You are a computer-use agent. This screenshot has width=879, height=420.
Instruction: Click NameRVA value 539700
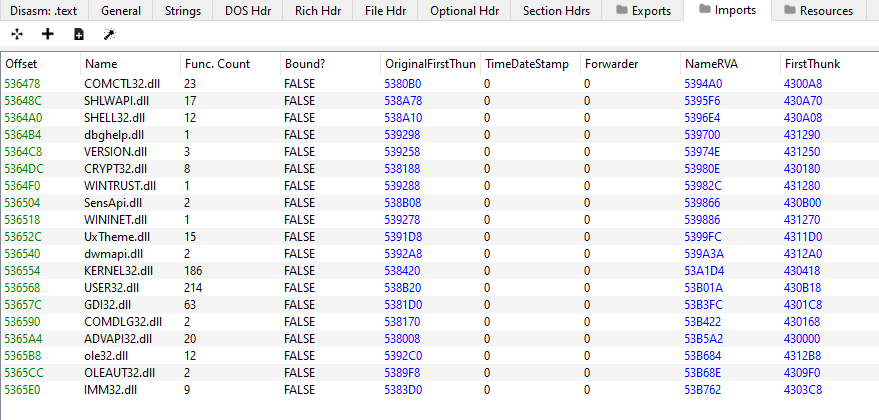(702, 135)
